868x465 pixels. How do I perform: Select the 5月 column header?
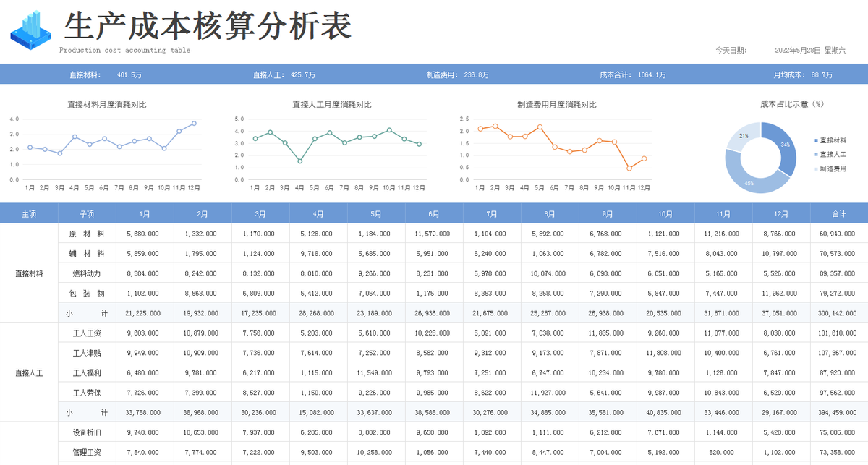[x=375, y=213]
